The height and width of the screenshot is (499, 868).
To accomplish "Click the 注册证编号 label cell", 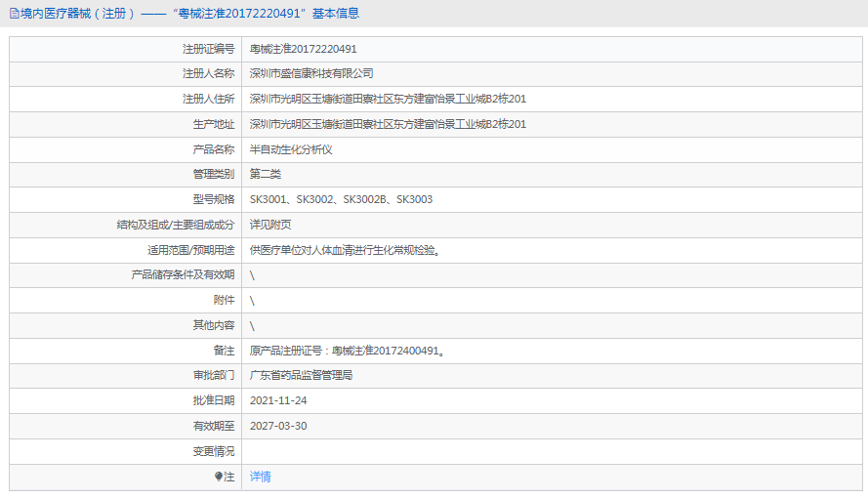I will click(209, 49).
